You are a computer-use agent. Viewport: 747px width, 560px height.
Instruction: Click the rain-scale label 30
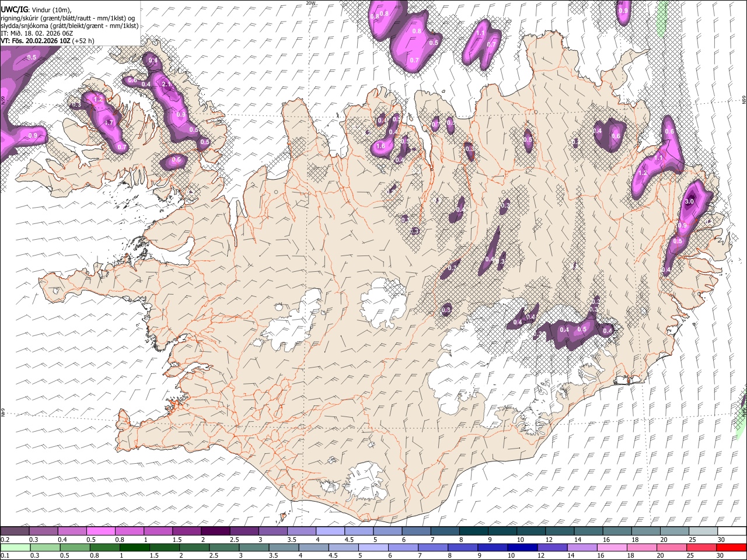[x=721, y=555]
